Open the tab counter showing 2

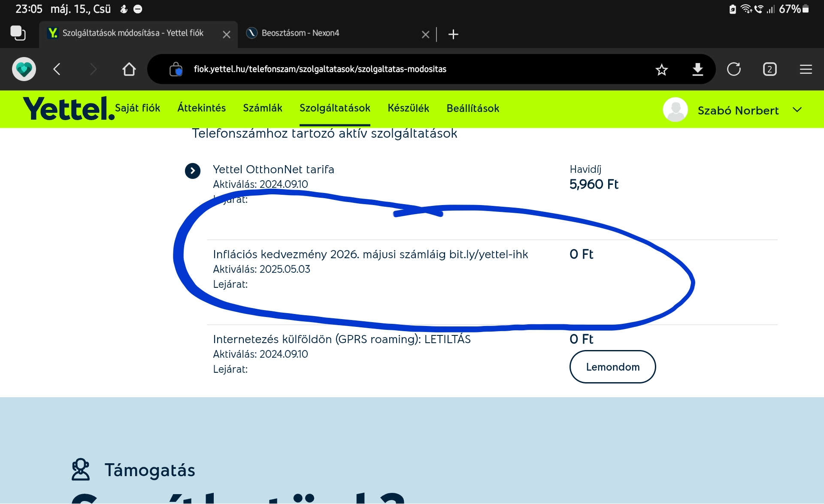click(770, 69)
